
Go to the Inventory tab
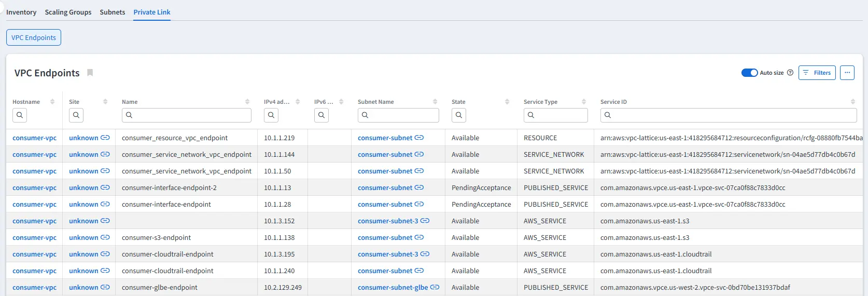(21, 12)
